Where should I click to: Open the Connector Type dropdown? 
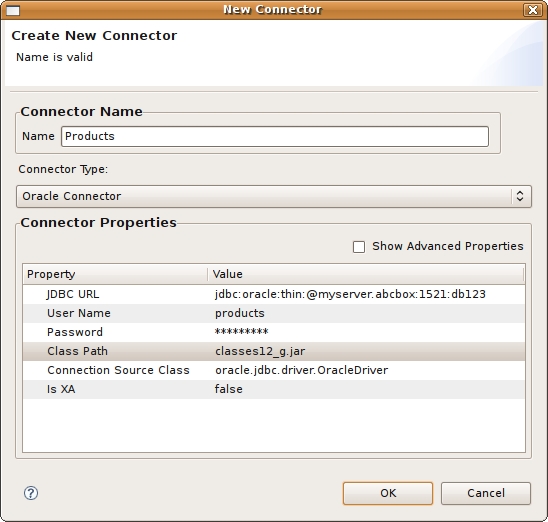pos(274,196)
